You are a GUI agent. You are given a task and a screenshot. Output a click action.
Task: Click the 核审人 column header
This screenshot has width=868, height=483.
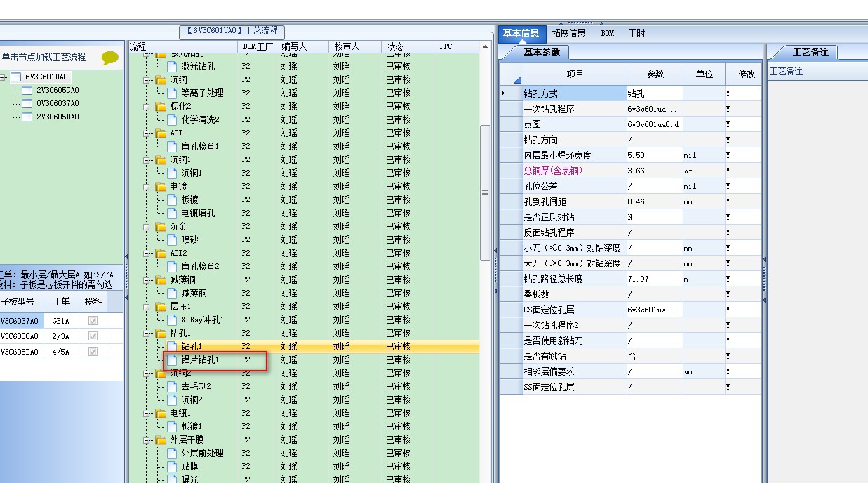(356, 46)
